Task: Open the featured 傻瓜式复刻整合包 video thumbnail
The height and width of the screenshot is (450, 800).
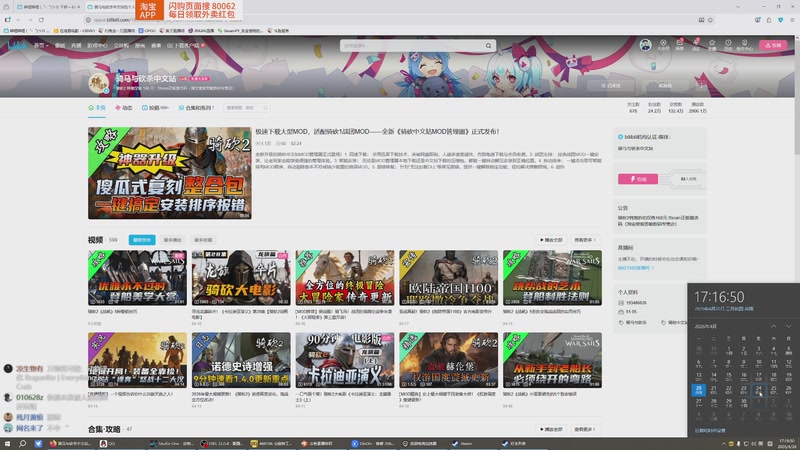Action: (x=169, y=173)
